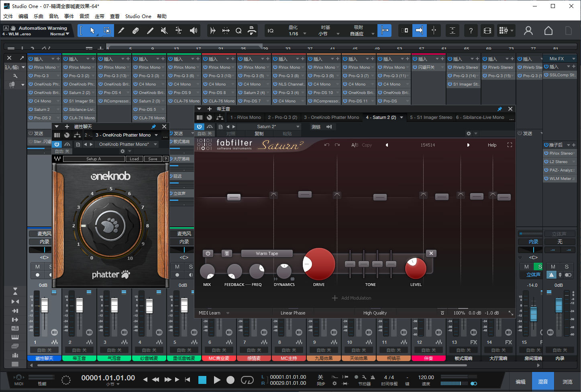Click the Saturn 2 undo arrow

[x=327, y=145]
